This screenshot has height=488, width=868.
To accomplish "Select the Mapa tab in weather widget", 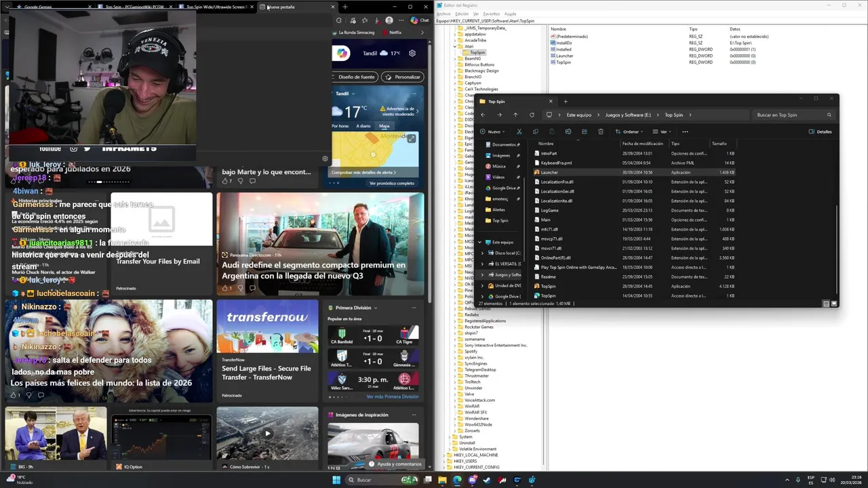I will click(x=384, y=126).
